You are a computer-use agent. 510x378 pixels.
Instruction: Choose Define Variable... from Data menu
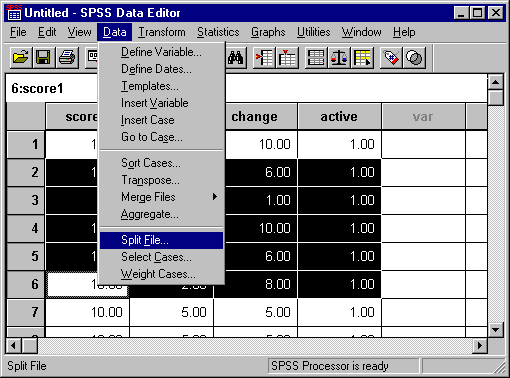tap(161, 52)
